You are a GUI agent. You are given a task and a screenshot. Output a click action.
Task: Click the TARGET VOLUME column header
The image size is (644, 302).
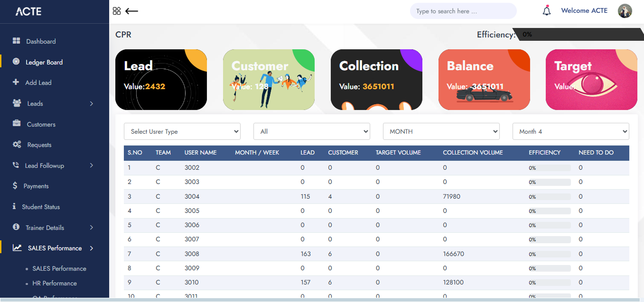point(398,153)
